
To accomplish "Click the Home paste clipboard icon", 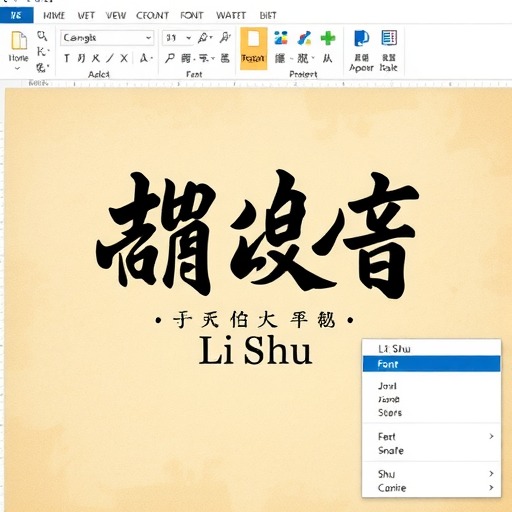I will point(19,41).
